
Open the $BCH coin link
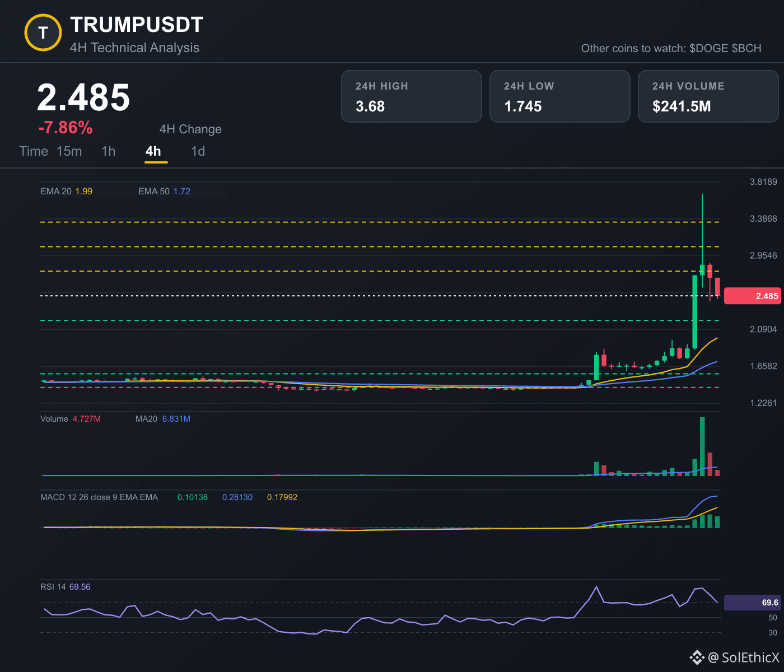point(746,48)
